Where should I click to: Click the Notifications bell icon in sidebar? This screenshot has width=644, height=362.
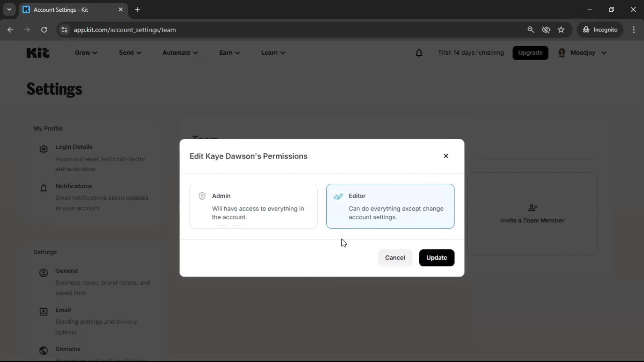(x=43, y=188)
